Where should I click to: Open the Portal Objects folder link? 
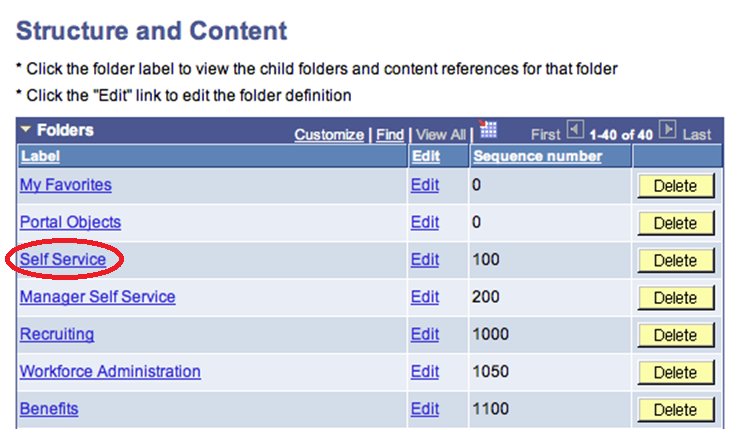coord(70,222)
